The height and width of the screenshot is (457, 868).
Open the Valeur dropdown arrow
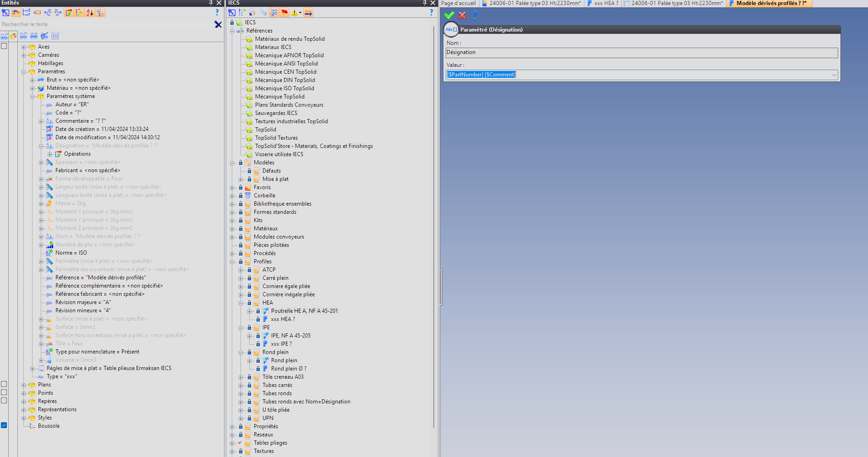(834, 75)
